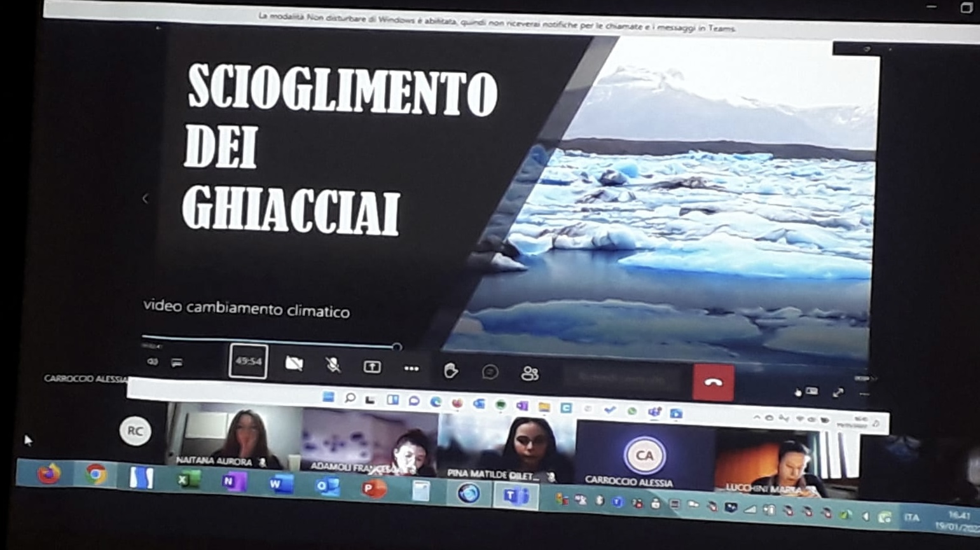Launch Google Chrome from the taskbar
Image resolution: width=980 pixels, height=550 pixels.
[96, 474]
